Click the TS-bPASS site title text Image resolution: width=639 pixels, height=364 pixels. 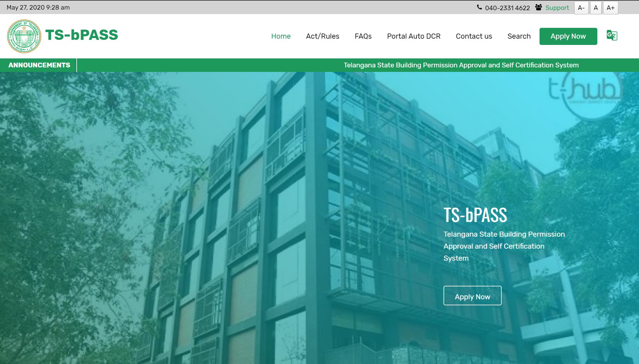pyautogui.click(x=82, y=35)
